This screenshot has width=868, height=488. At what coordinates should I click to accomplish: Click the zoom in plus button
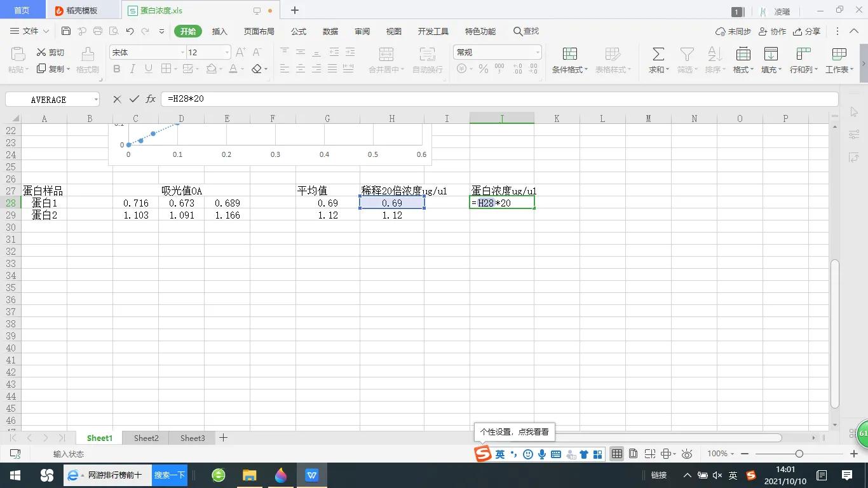pyautogui.click(x=853, y=454)
